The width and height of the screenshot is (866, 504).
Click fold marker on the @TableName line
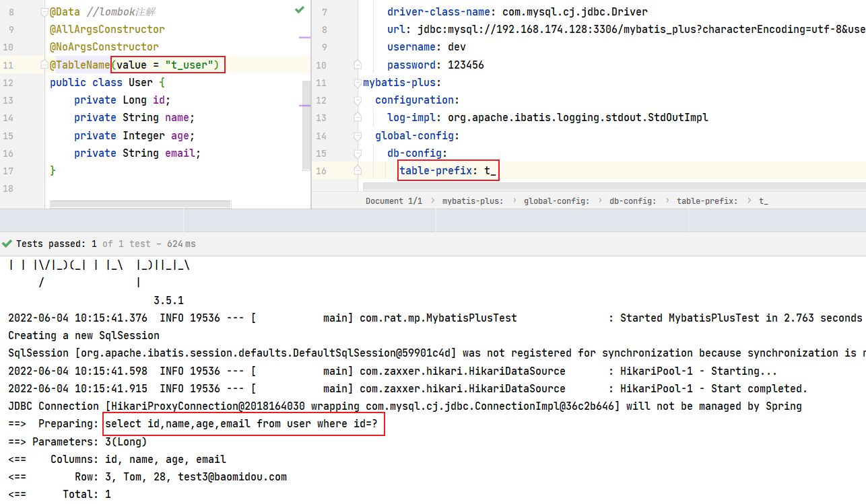(x=44, y=65)
